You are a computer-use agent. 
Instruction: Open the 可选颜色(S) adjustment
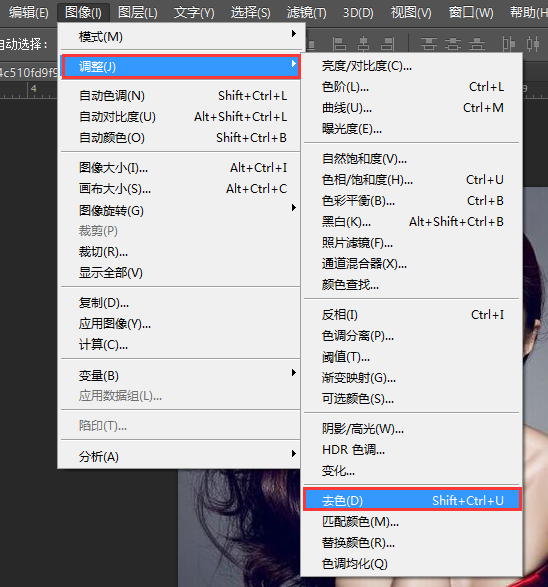tap(412, 398)
